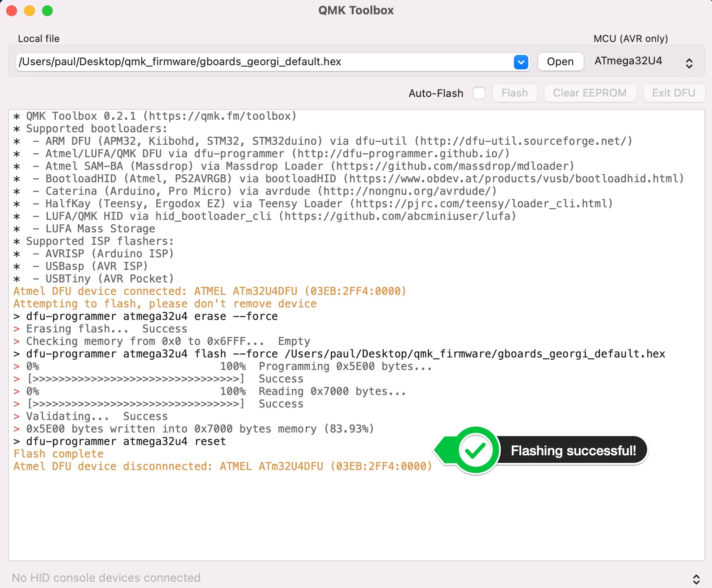Click the green checkmark success icon
712x588 pixels.
click(475, 450)
